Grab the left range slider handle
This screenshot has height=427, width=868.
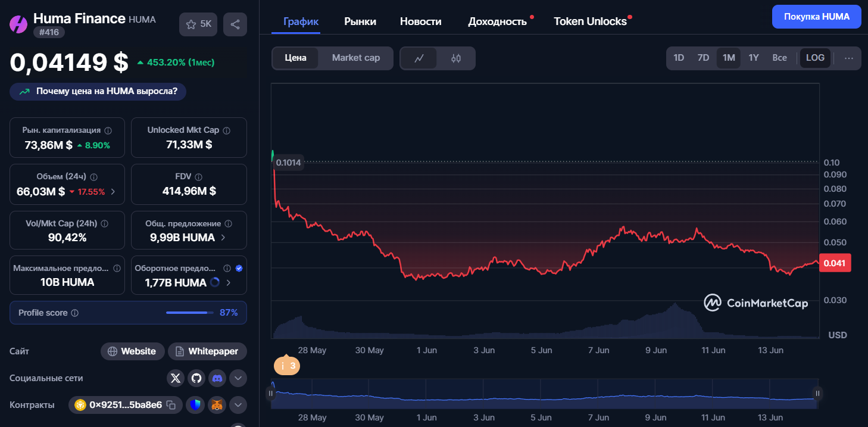(x=271, y=393)
